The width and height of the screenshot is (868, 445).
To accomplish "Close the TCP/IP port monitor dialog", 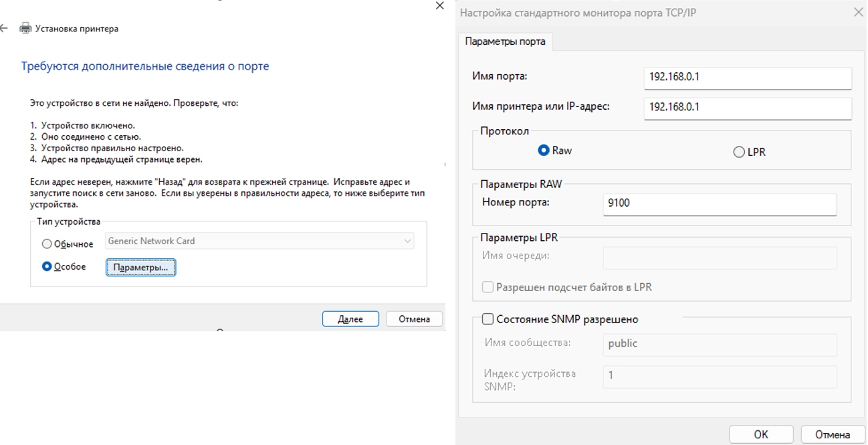I will (x=858, y=13).
